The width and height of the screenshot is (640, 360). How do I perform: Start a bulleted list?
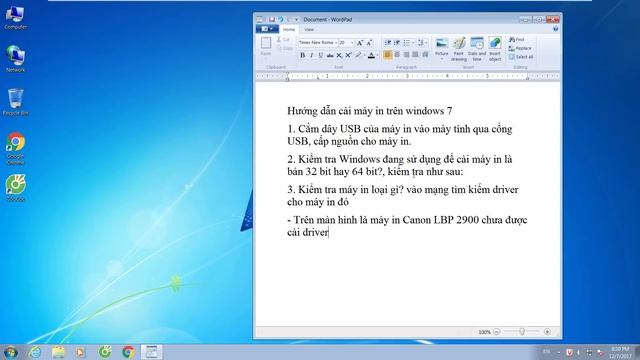click(406, 42)
